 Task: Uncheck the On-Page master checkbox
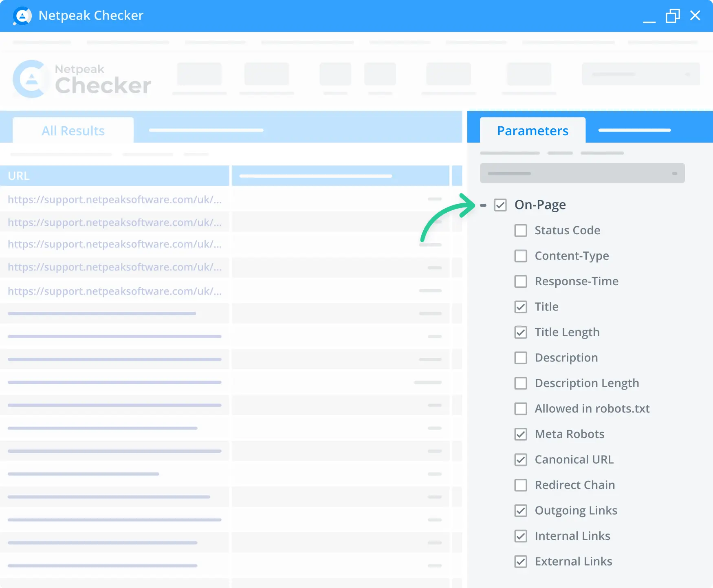click(500, 205)
